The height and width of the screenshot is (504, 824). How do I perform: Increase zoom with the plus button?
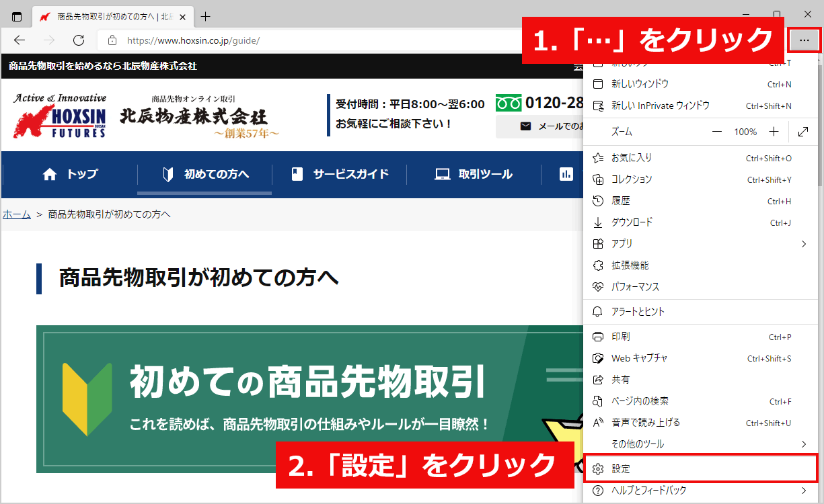774,132
